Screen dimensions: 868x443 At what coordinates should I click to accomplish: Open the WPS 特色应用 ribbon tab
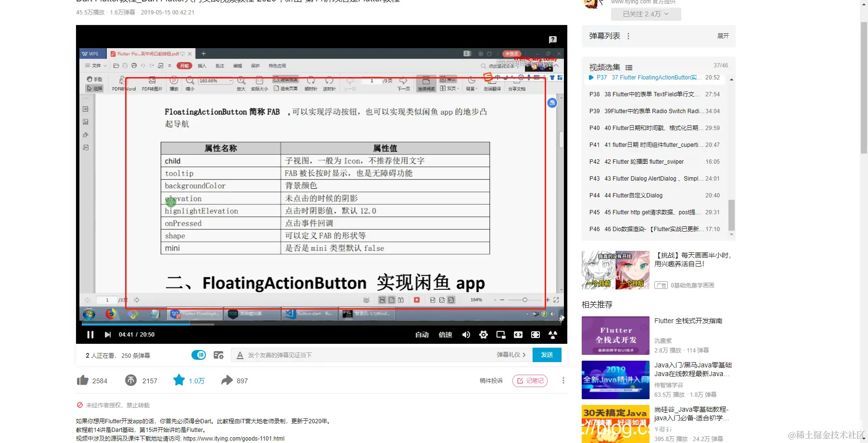(x=277, y=65)
